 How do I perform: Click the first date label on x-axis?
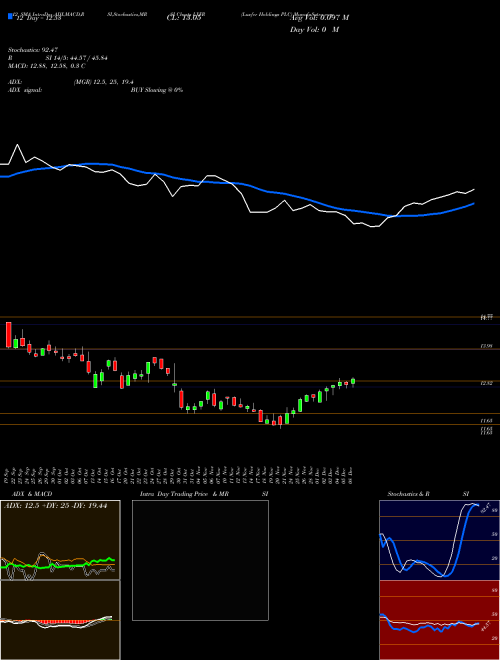point(8,476)
